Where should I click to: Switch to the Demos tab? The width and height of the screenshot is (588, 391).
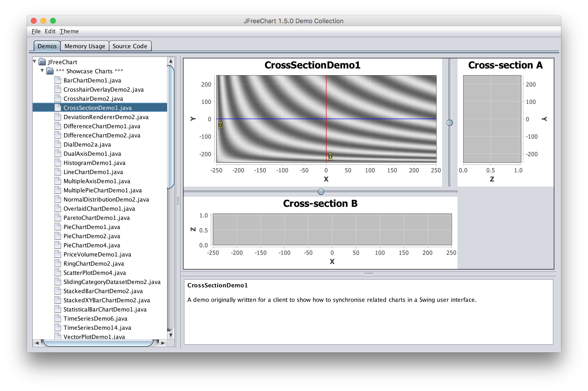pos(47,46)
